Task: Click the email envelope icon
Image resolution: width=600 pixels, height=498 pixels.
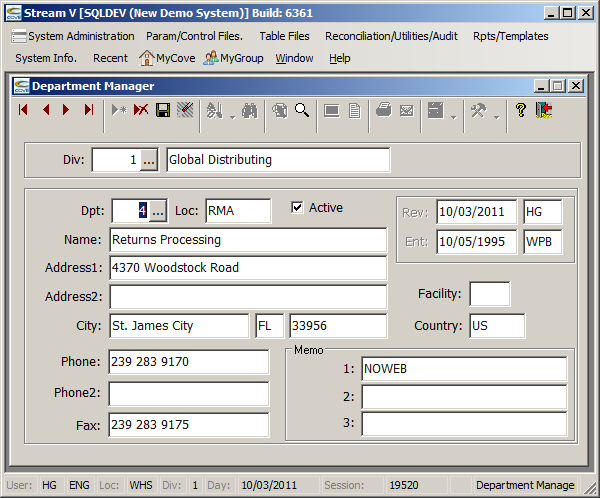Action: point(406,111)
